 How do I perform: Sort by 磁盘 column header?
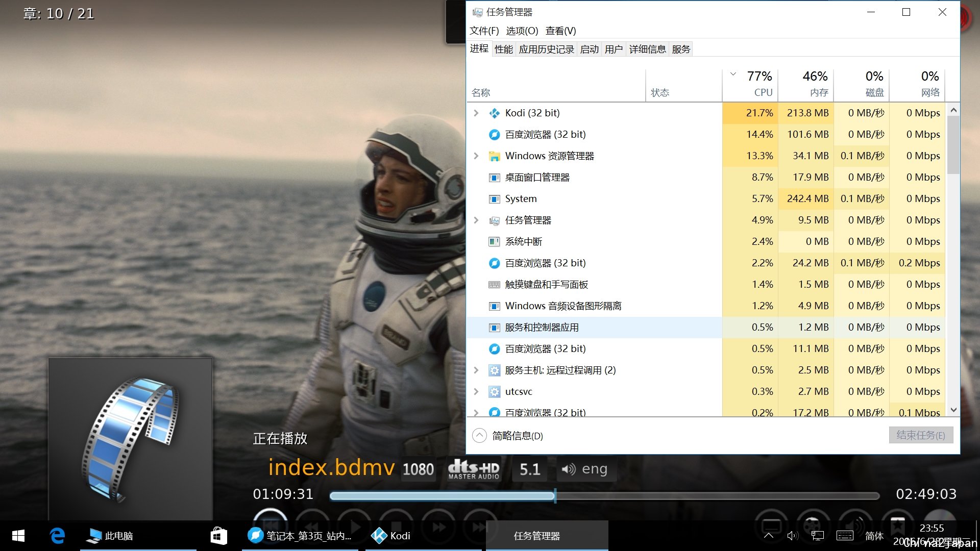tap(862, 86)
